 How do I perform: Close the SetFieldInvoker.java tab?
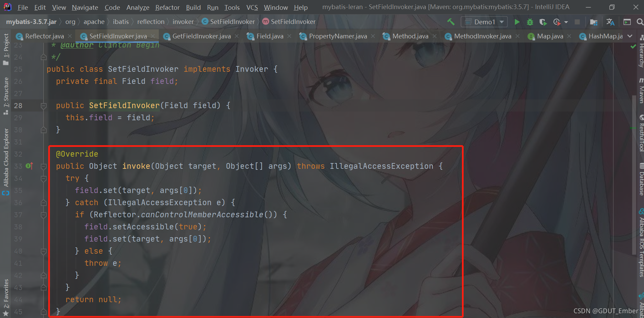[x=153, y=36]
